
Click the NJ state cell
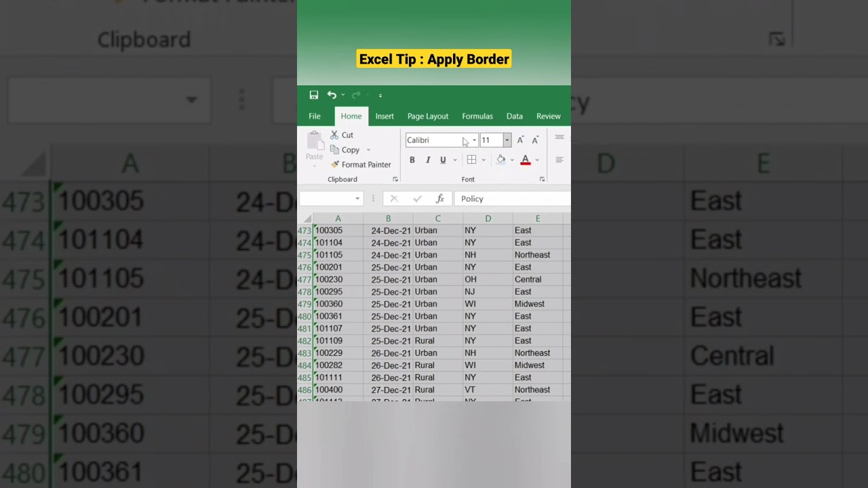(488, 291)
